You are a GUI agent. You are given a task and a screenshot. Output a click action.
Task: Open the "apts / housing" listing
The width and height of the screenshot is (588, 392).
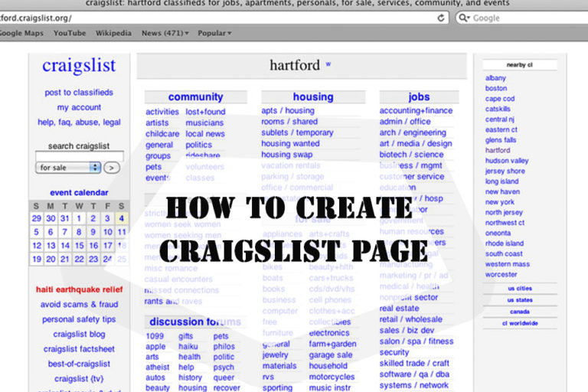(x=287, y=111)
